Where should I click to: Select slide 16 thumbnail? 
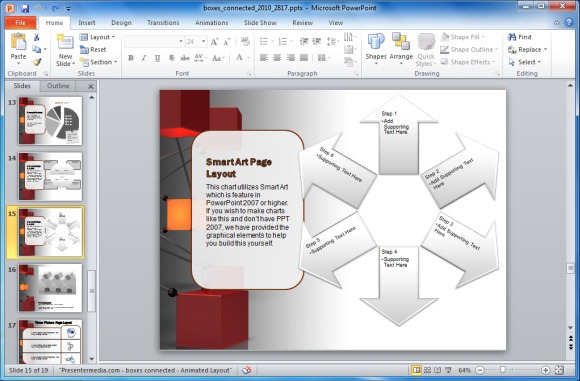pos(50,288)
